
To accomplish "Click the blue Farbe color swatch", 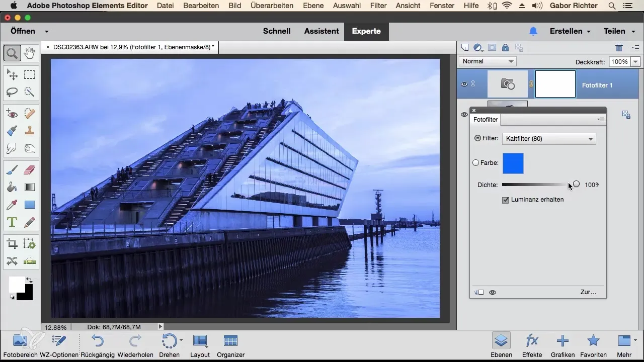I will point(513,163).
